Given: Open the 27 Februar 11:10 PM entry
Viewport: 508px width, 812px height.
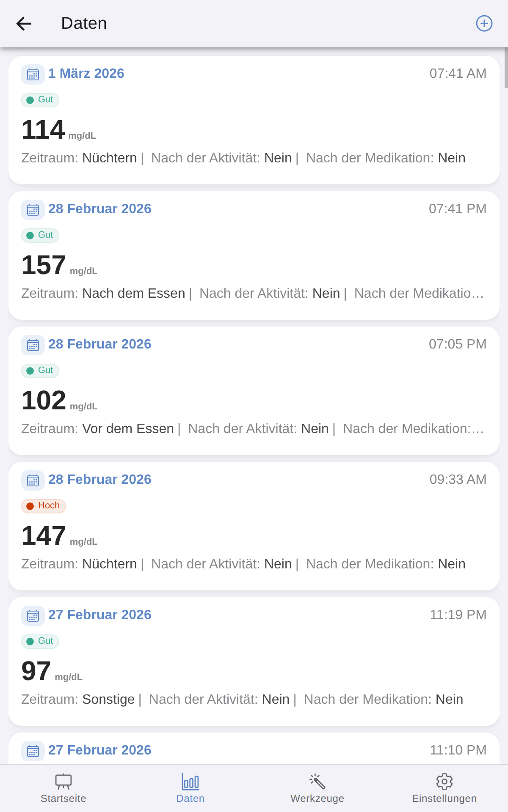Looking at the screenshot, I should 254,748.
